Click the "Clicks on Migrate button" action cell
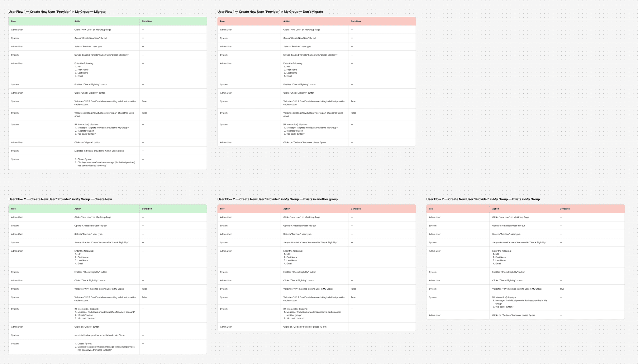Screen dimensions: 638x364 (x=88, y=142)
